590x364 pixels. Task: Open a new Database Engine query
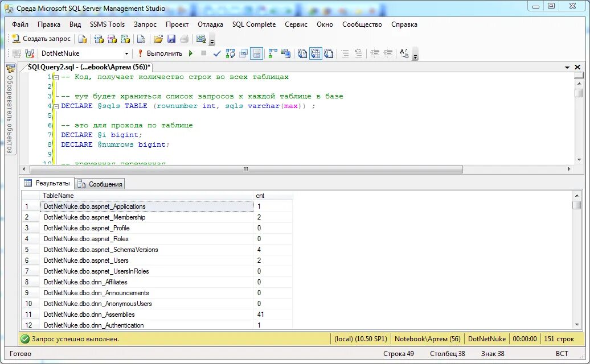(x=83, y=39)
